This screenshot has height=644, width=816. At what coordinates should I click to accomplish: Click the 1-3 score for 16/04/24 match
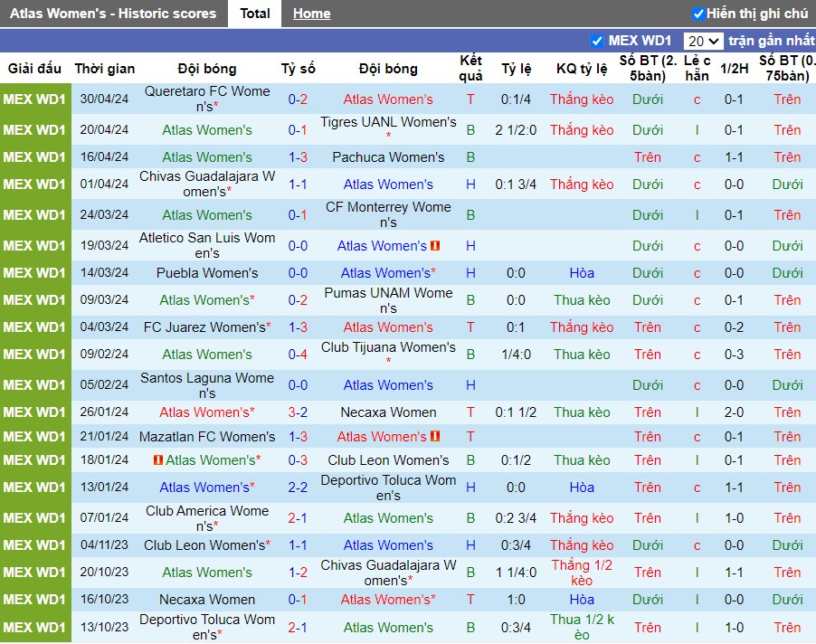point(298,157)
